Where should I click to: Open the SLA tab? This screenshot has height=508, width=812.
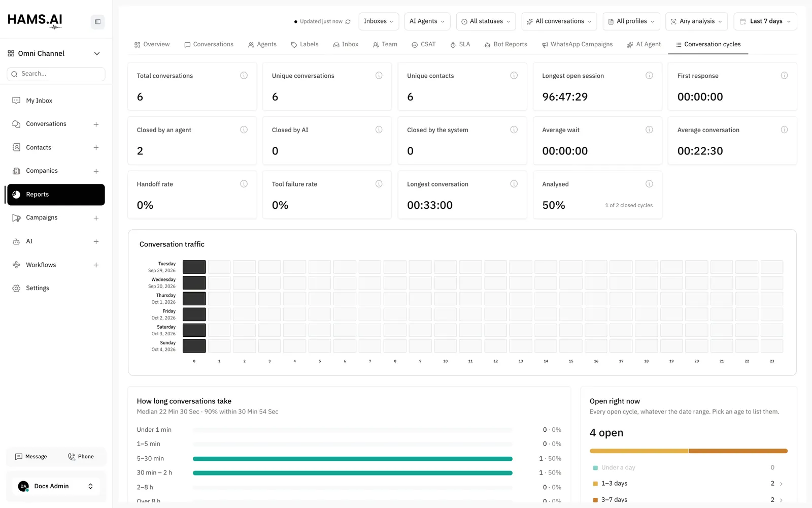460,45
